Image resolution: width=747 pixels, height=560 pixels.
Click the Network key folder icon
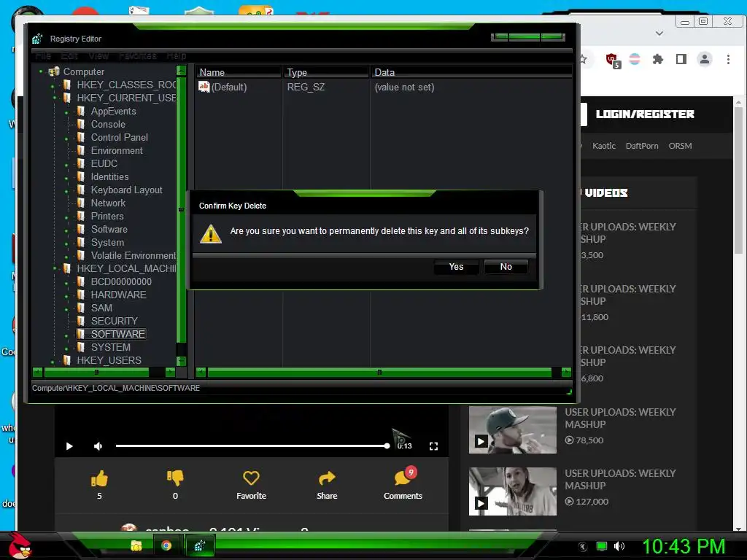pos(80,203)
